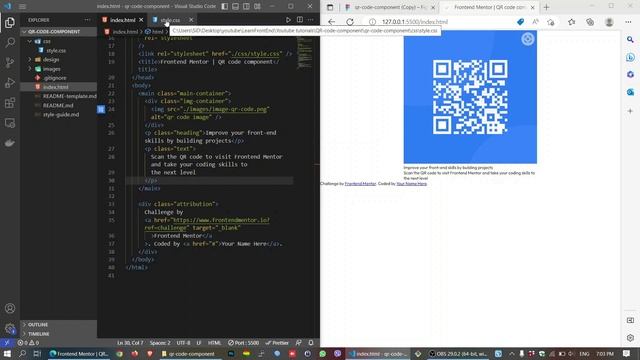640x360 pixels.
Task: Select the .gitignore file
Action: tap(58, 78)
